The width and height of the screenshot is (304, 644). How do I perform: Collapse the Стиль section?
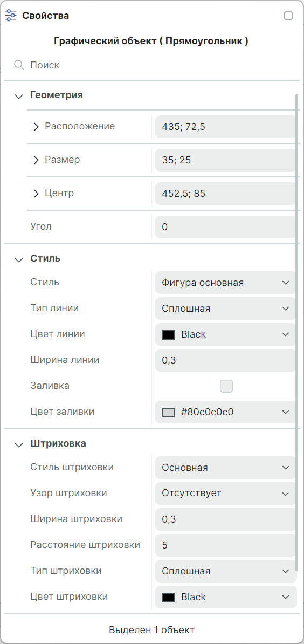pos(18,259)
